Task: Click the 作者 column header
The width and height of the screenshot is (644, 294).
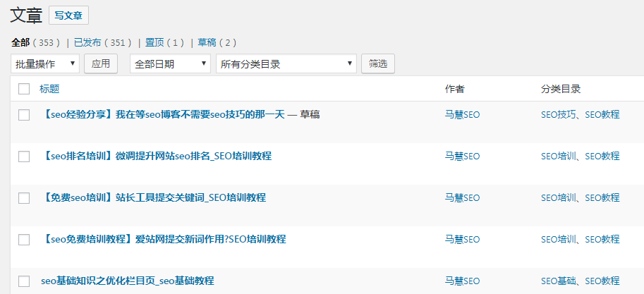Action: (x=455, y=89)
